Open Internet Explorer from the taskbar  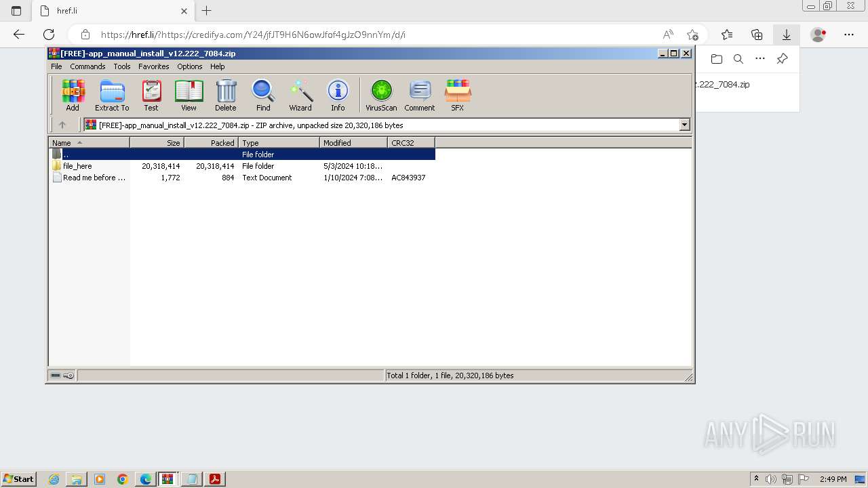(x=54, y=479)
